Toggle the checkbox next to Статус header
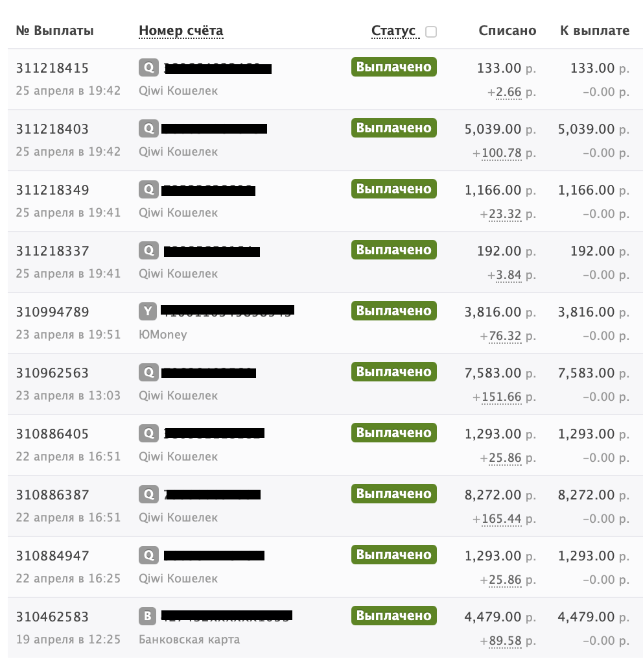The height and width of the screenshot is (672, 643). 431,32
